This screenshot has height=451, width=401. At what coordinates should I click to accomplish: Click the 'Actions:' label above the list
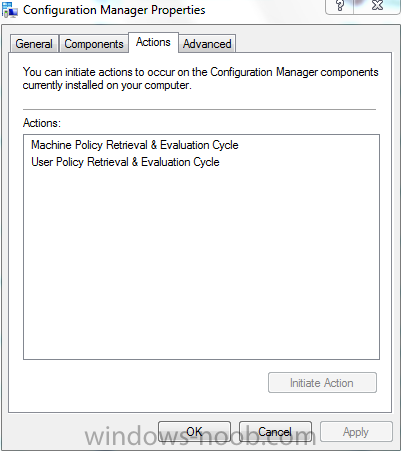pyautogui.click(x=42, y=123)
